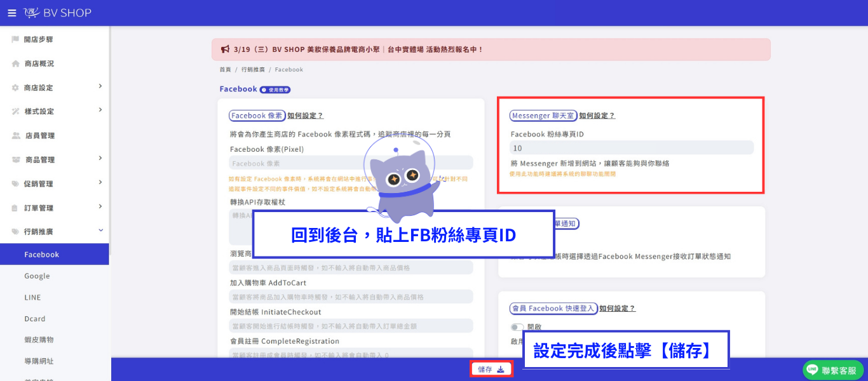Go to 首頁 in the breadcrumb
Image resolution: width=868 pixels, height=381 pixels.
pyautogui.click(x=226, y=70)
